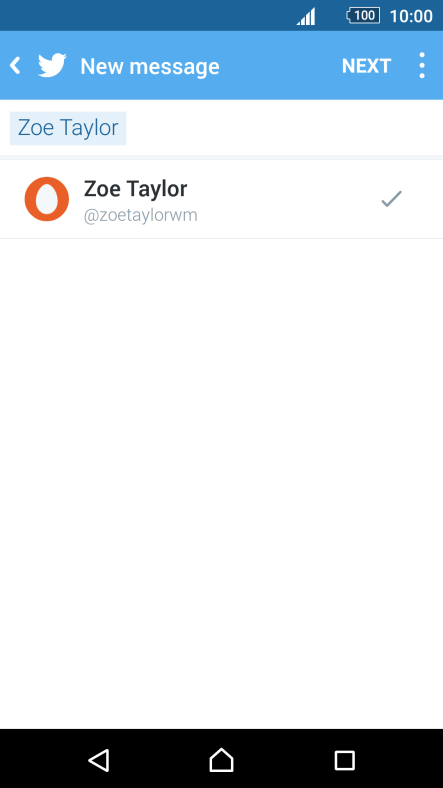Image resolution: width=443 pixels, height=788 pixels.
Task: Tap the @zoetaylorwm handle text
Action: (x=141, y=216)
